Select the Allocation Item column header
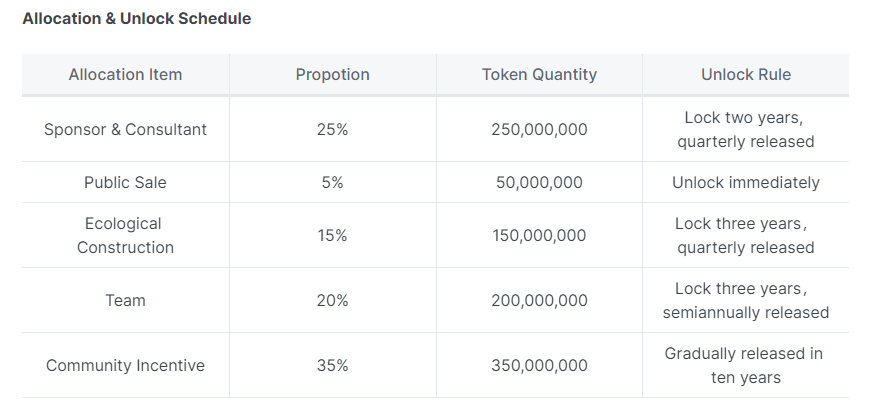Image resolution: width=875 pixels, height=420 pixels. tap(125, 75)
